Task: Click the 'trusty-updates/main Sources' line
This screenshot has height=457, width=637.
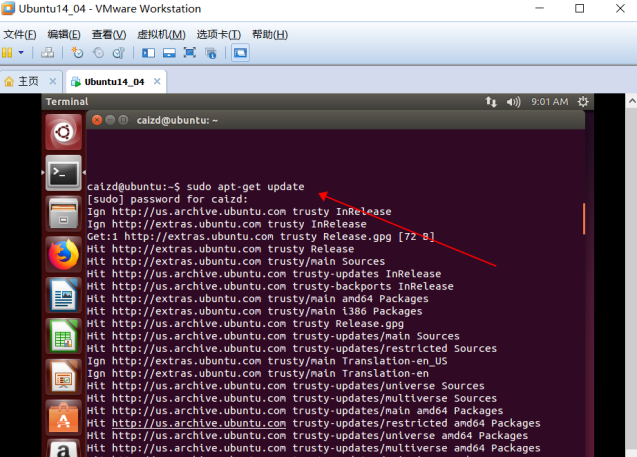Action: point(273,336)
